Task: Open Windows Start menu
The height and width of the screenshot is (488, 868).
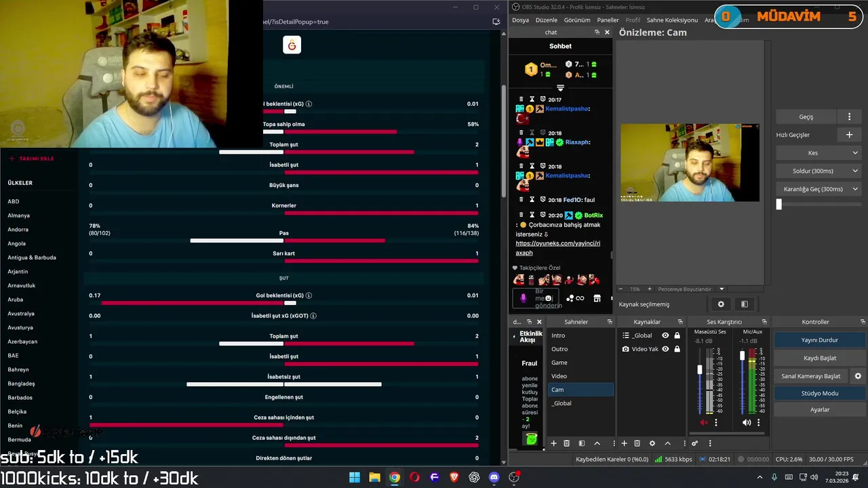Action: pos(355,477)
